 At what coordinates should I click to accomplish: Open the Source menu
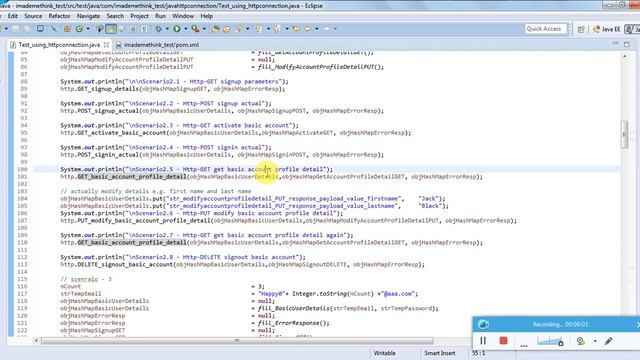(x=33, y=16)
